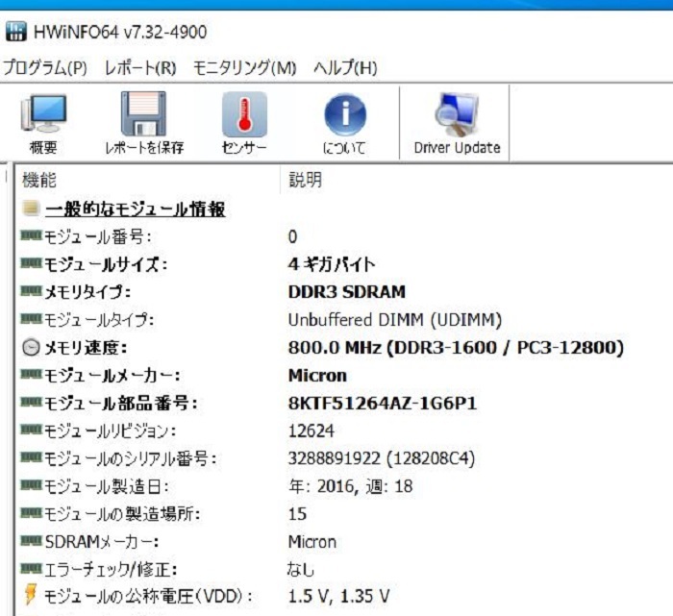This screenshot has height=616, width=673.
Task: Open the ヘルプ(H) menu
Action: click(345, 68)
